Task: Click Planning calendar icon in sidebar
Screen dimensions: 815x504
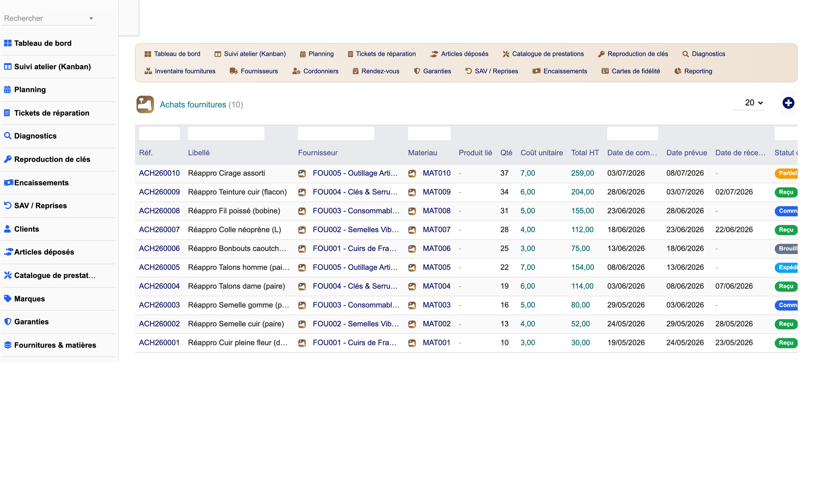Action: 8,90
